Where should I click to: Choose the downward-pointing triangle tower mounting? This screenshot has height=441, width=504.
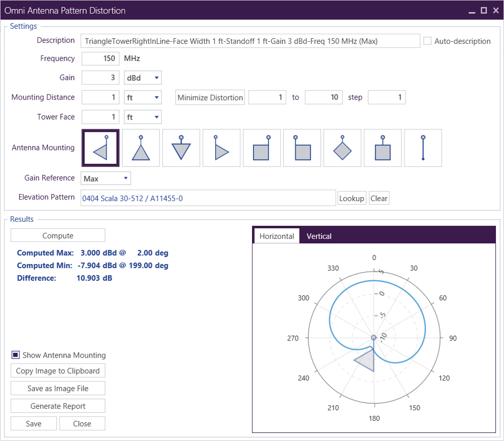tap(181, 148)
